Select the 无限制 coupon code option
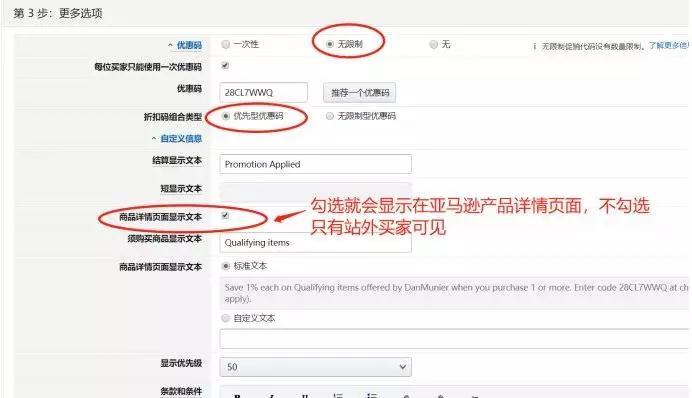 click(330, 44)
